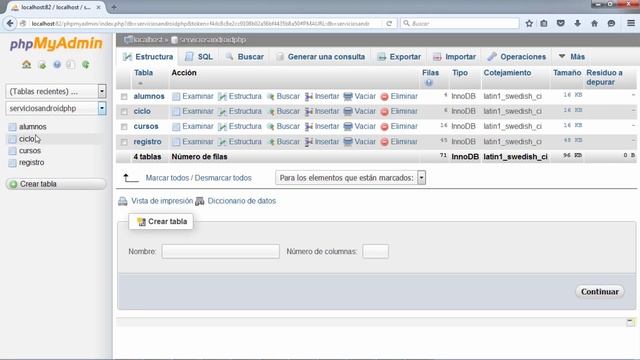
Task: Click the red Eliminar icon for ciclo
Action: pos(384,111)
